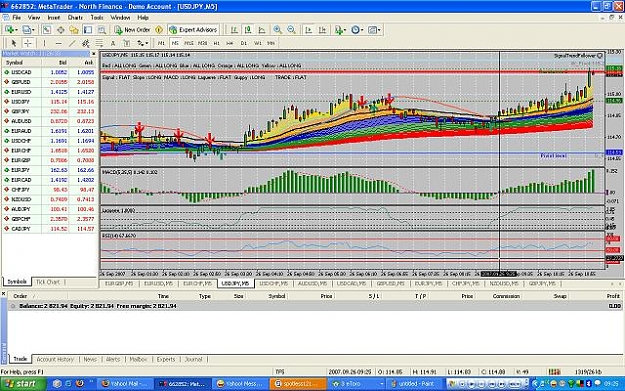Switch to bar chart view icon
Image resolution: width=625 pixels, height=391 pixels.
tap(234, 29)
